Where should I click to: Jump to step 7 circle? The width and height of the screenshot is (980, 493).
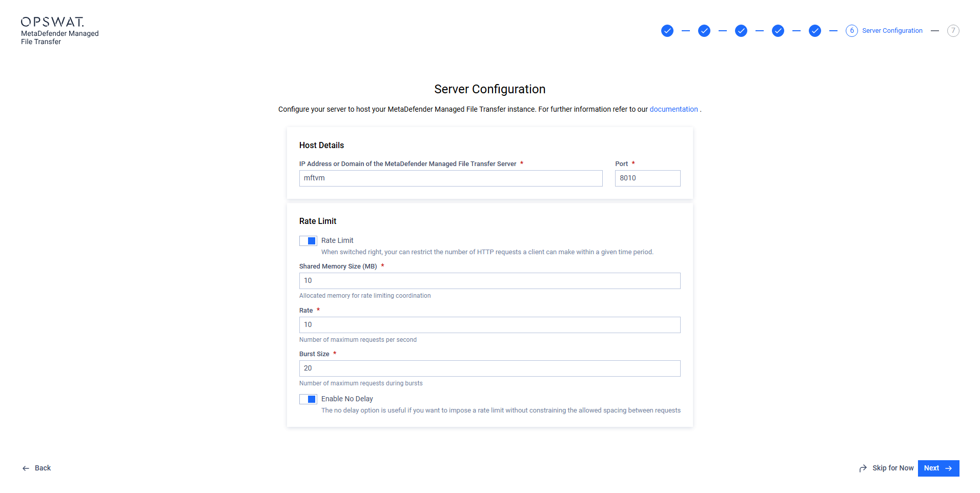pos(953,31)
